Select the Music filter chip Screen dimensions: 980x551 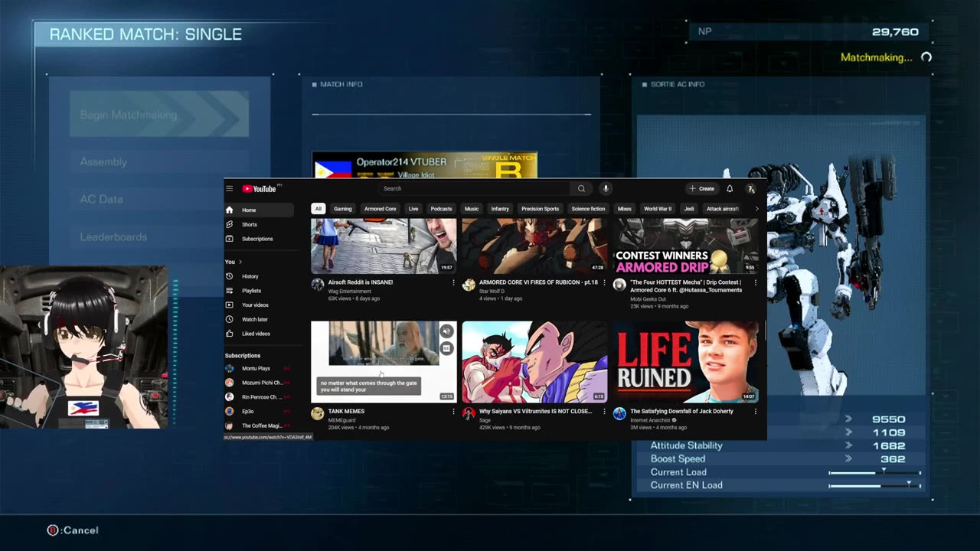[x=472, y=209]
